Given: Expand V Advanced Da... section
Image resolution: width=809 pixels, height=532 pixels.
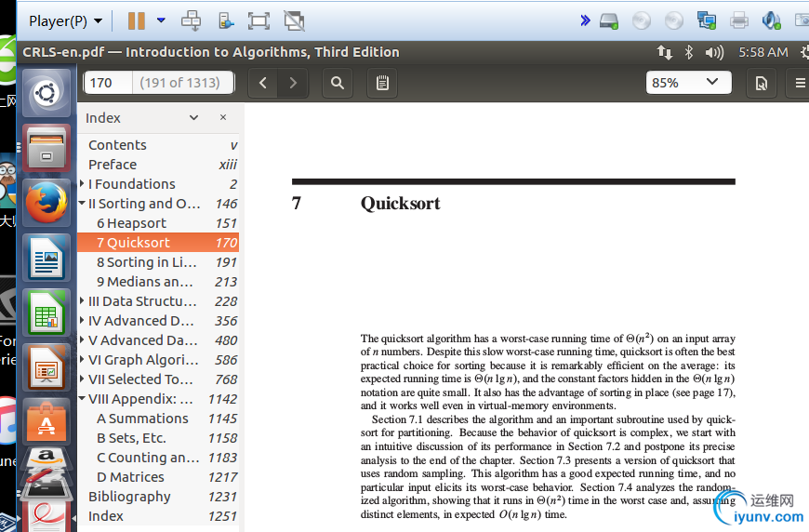Looking at the screenshot, I should [82, 340].
